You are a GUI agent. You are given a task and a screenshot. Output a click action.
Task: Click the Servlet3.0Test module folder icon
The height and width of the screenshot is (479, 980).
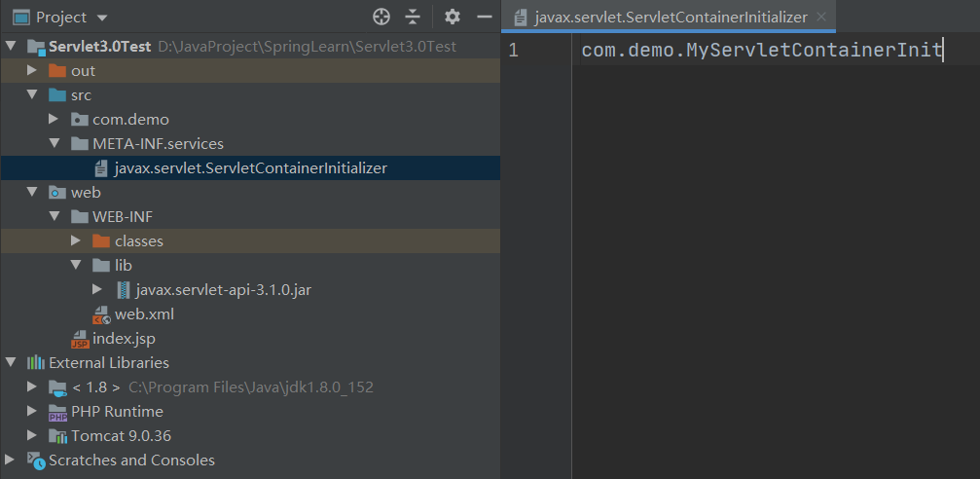pyautogui.click(x=36, y=47)
